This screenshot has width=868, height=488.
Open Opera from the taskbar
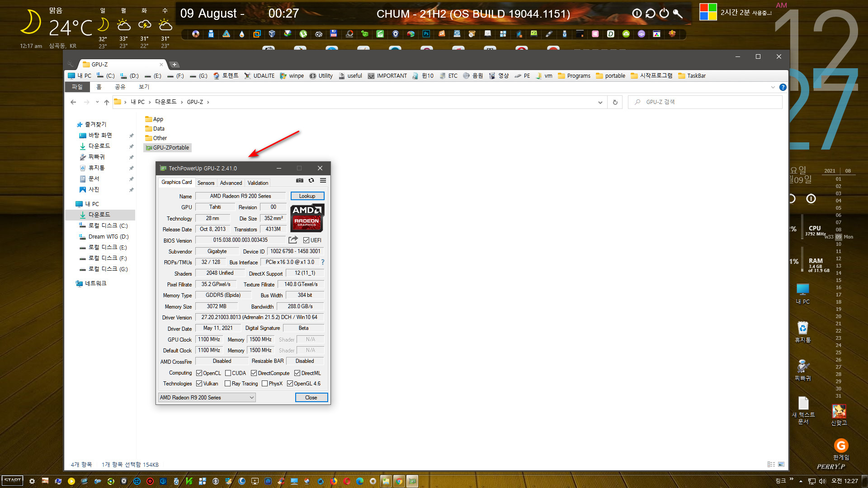347,481
